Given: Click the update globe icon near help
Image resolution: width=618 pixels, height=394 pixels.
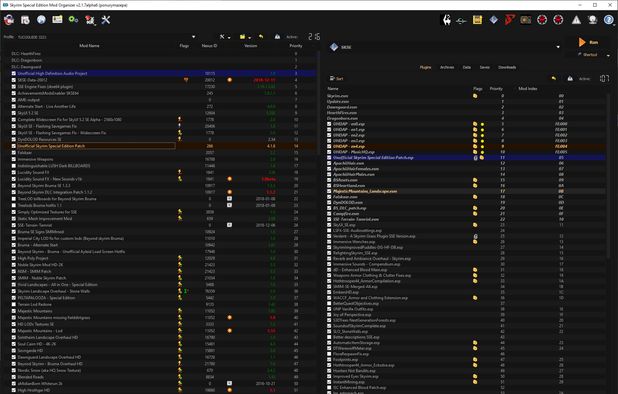Looking at the screenshot, I should click(592, 20).
